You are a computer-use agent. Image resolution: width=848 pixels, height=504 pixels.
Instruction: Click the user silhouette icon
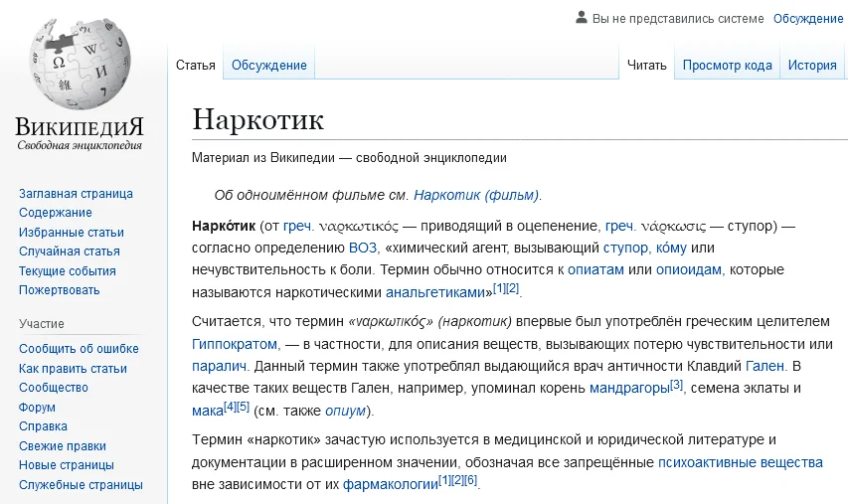pyautogui.click(x=582, y=17)
